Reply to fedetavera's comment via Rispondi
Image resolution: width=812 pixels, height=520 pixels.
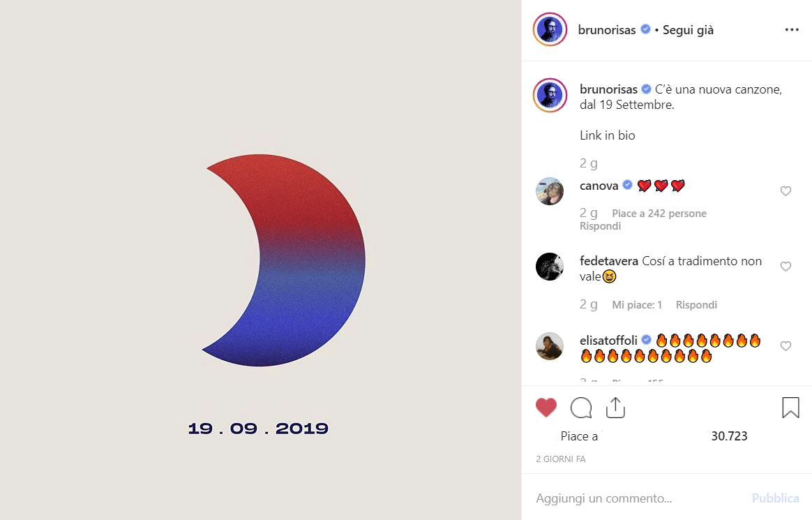696,305
